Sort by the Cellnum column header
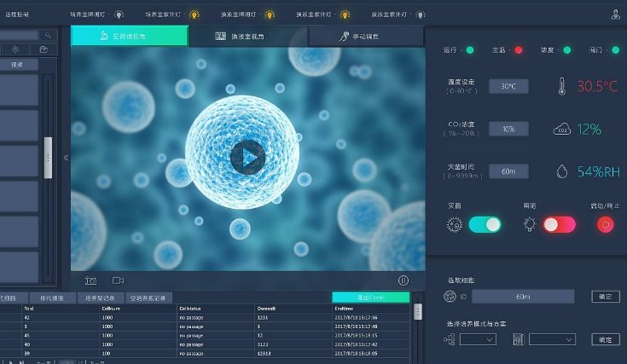627x364 pixels. (x=111, y=309)
